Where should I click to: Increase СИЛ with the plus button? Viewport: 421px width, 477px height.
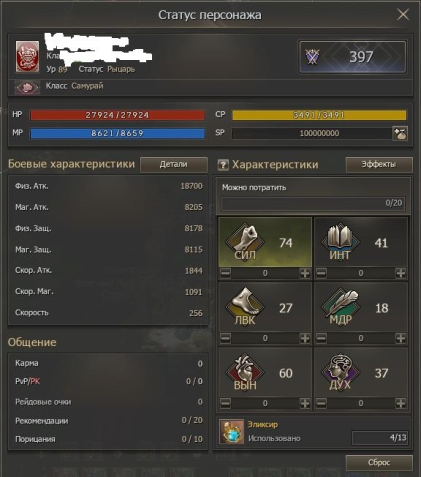click(305, 273)
